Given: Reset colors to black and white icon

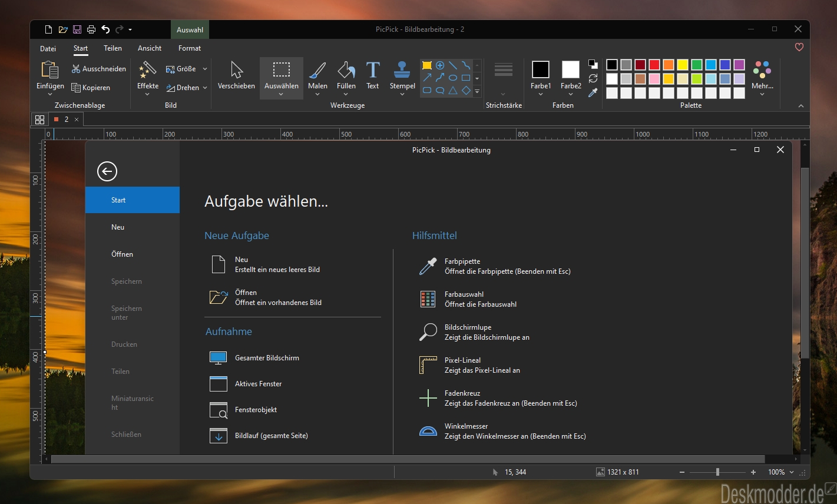Looking at the screenshot, I should [593, 64].
